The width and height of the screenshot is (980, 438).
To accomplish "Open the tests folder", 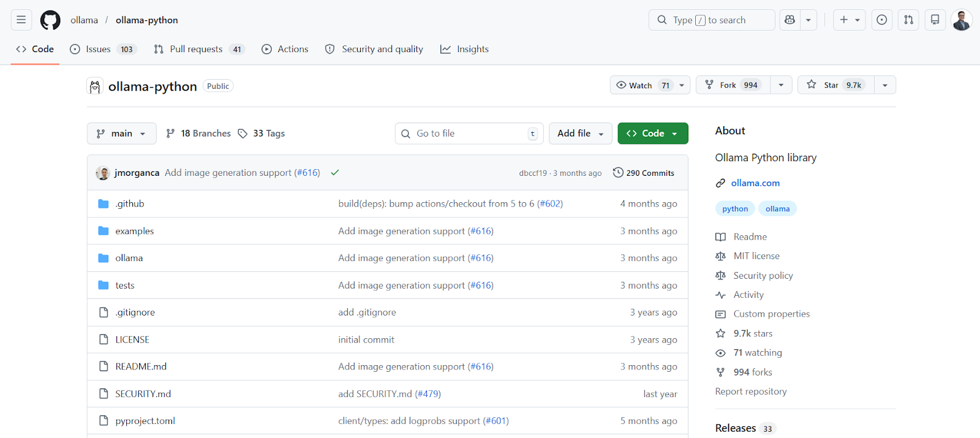I will (x=125, y=285).
